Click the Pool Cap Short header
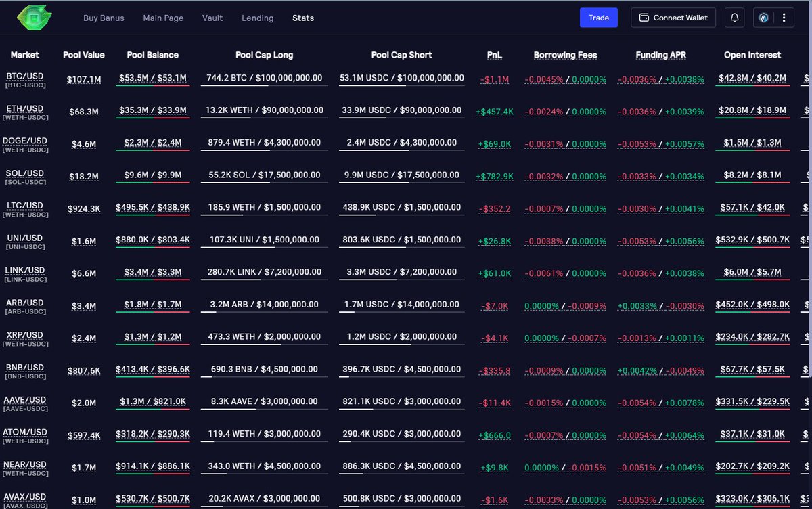This screenshot has height=509, width=812. click(x=401, y=55)
